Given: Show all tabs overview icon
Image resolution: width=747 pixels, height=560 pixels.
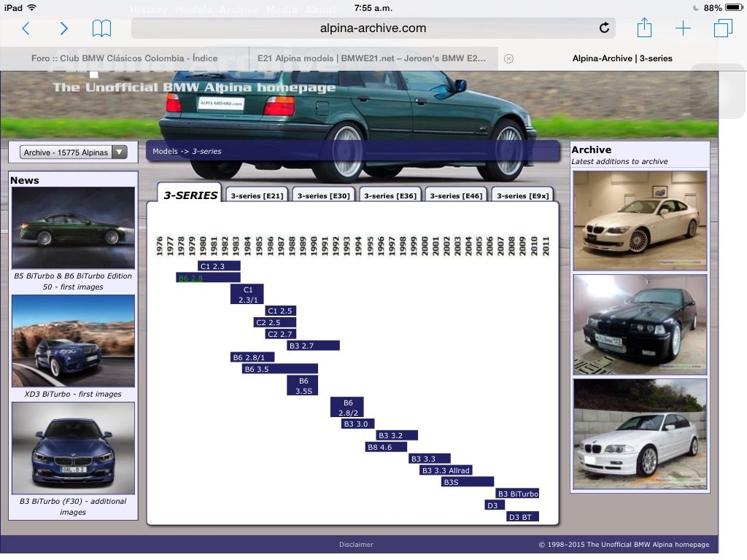Looking at the screenshot, I should (723, 28).
